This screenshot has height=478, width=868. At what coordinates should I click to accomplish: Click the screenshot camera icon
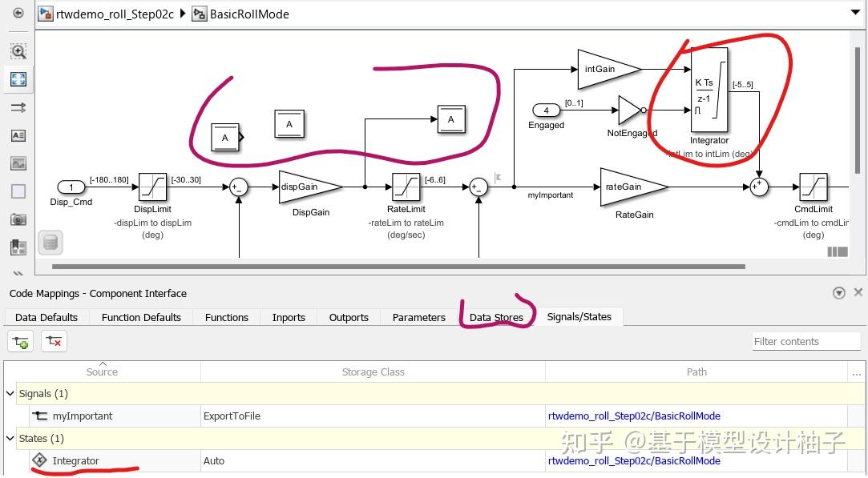(18, 219)
